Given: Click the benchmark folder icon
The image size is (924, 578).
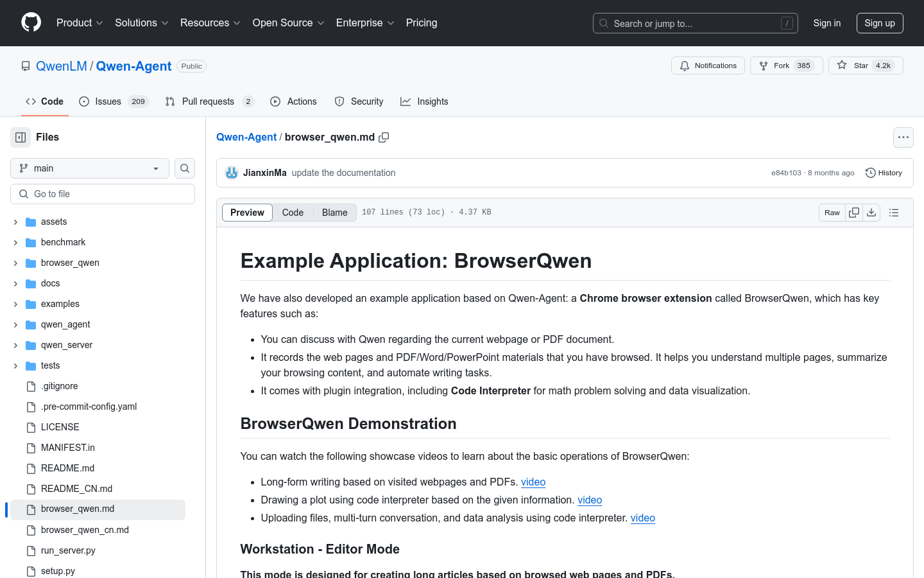Looking at the screenshot, I should pyautogui.click(x=31, y=242).
